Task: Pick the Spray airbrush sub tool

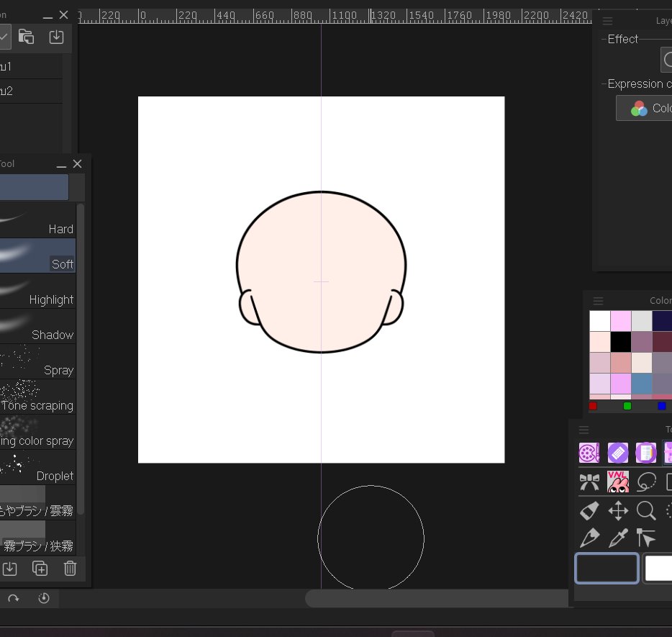Action: pos(37,361)
